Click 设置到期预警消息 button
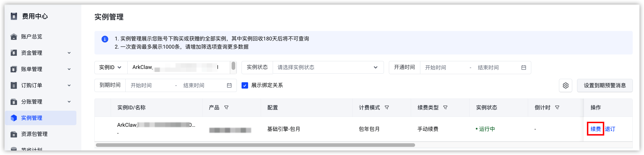The image size is (644, 155). 604,85
